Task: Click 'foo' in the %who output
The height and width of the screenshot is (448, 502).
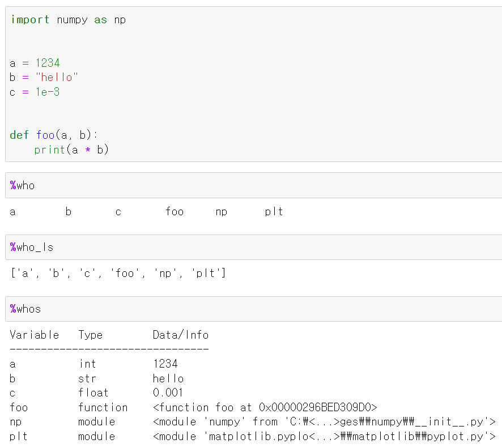Action: tap(175, 212)
